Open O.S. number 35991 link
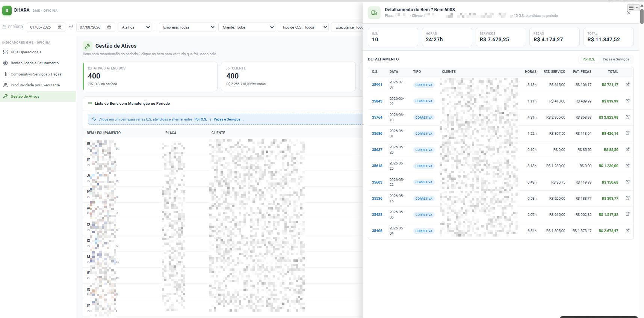 377,85
